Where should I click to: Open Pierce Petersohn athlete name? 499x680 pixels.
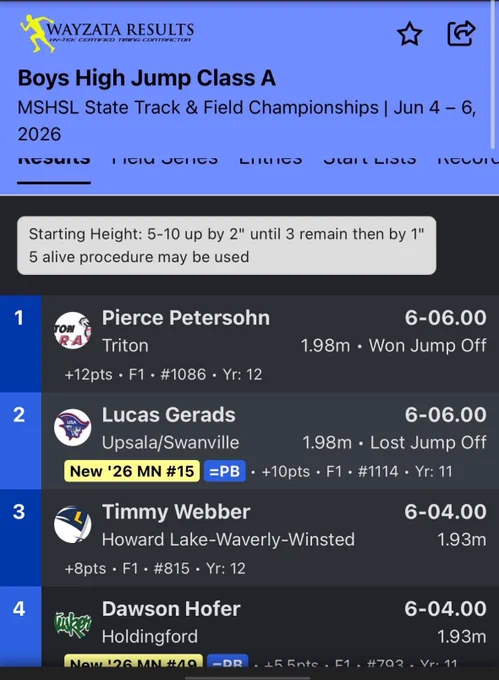(x=186, y=317)
